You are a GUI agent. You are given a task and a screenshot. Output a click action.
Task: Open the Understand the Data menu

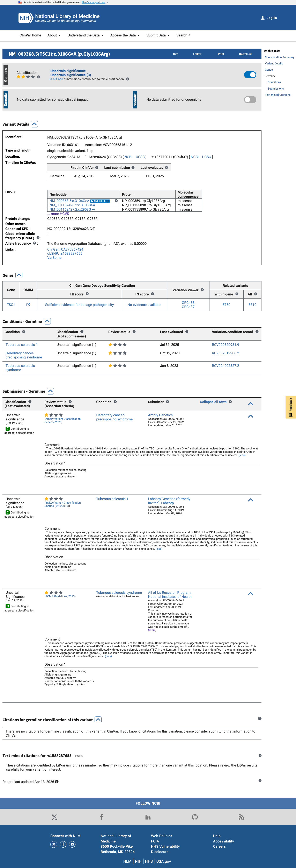(x=86, y=35)
